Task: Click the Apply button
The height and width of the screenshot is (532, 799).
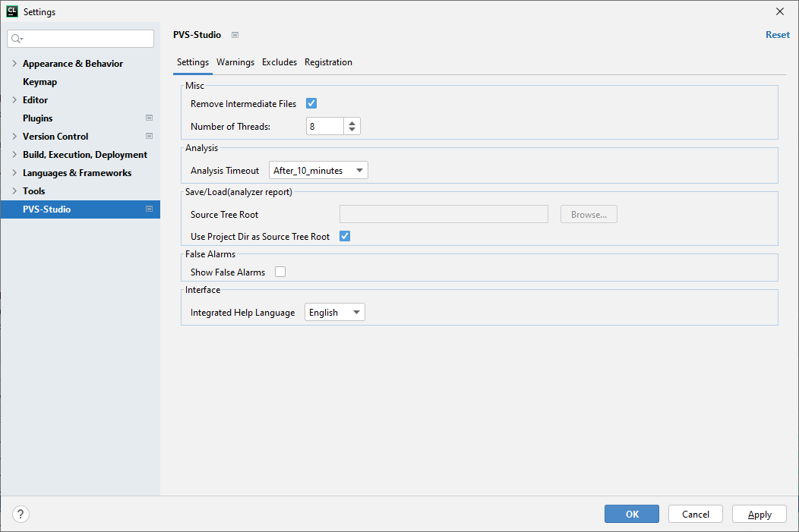Action: (760, 515)
